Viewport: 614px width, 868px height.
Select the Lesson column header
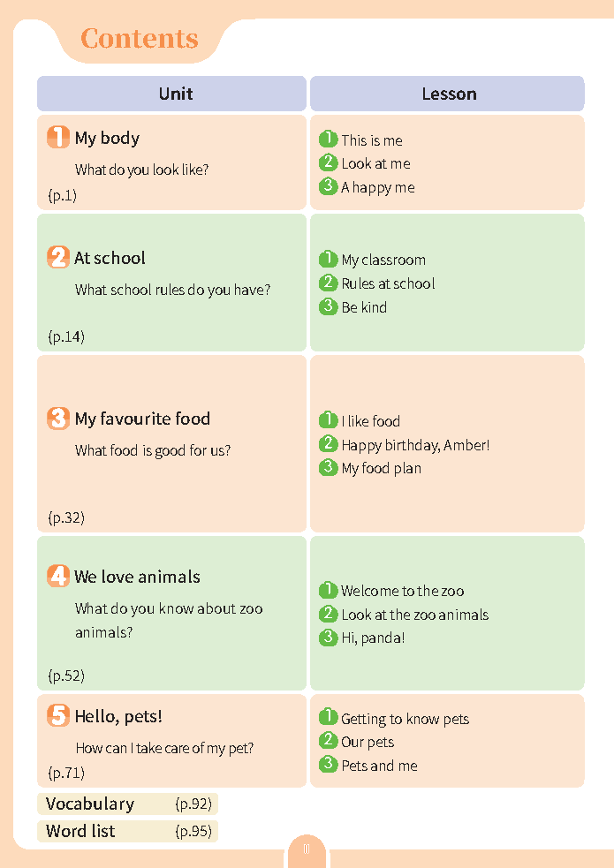[x=449, y=94]
